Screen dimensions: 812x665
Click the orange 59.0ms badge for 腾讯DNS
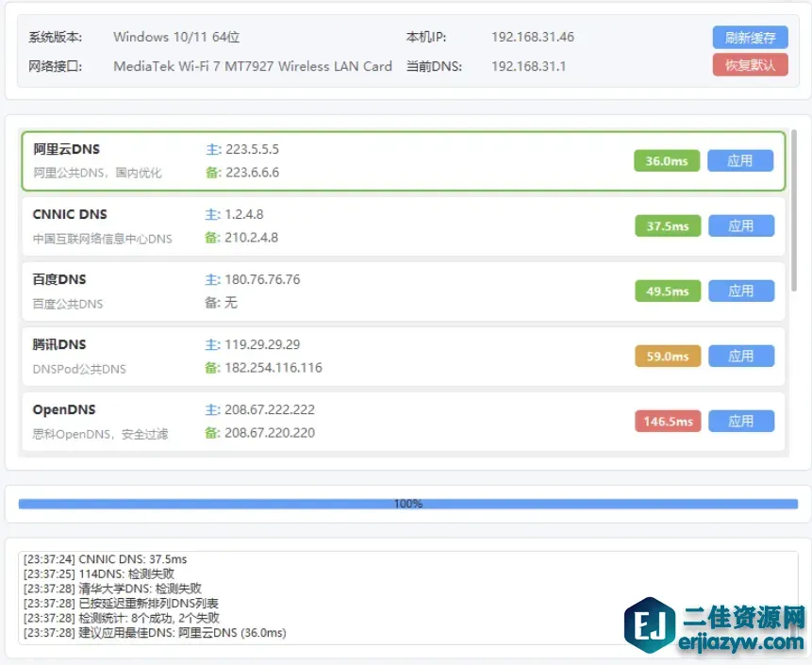coord(667,356)
